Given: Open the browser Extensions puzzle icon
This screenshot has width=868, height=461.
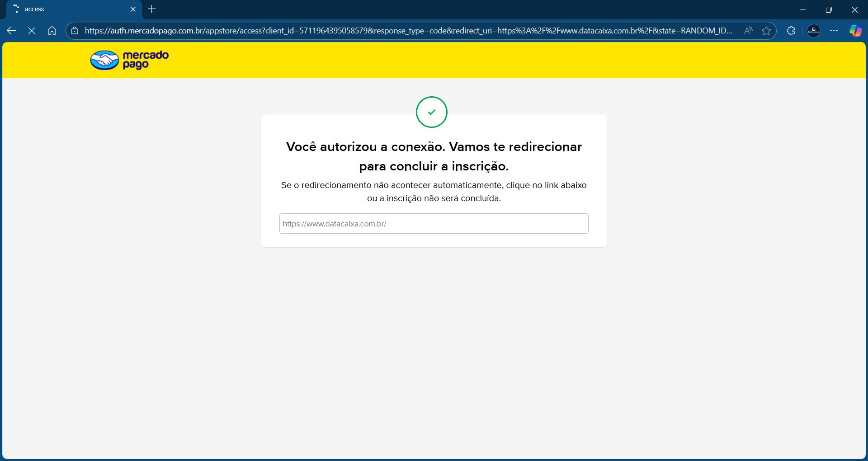Looking at the screenshot, I should [x=791, y=31].
